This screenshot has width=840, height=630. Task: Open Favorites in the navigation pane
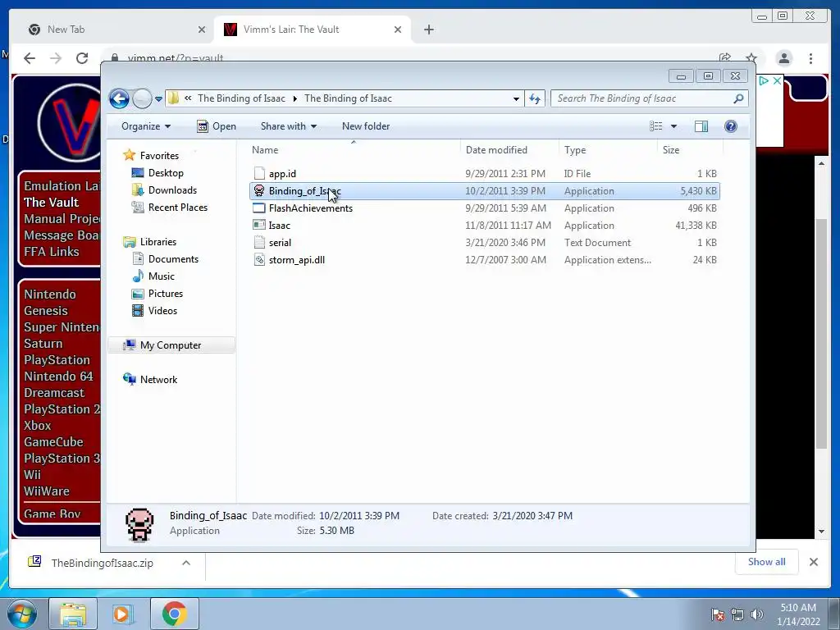[159, 156]
